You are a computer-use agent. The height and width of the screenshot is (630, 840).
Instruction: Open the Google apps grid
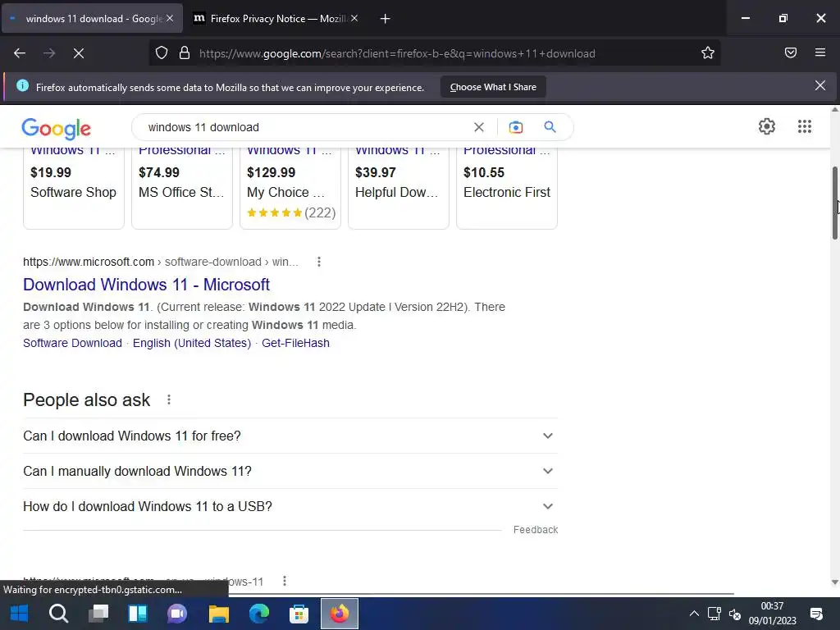(x=804, y=126)
